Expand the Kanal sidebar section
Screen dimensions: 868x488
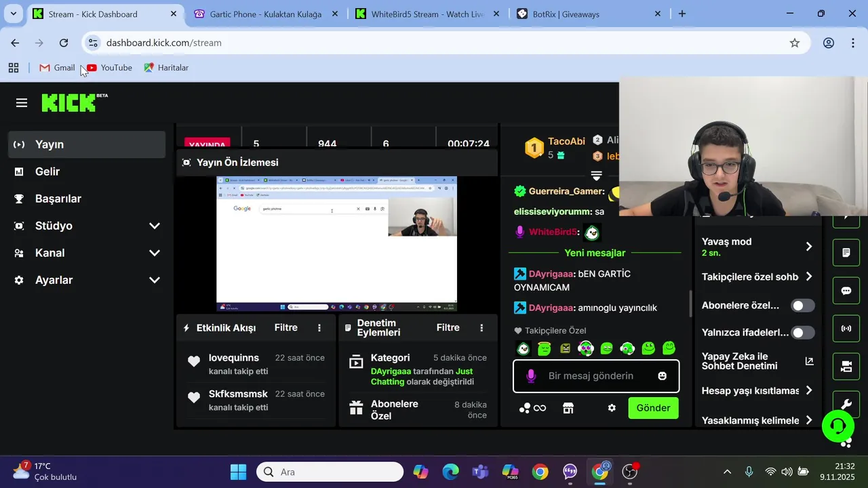pyautogui.click(x=154, y=253)
